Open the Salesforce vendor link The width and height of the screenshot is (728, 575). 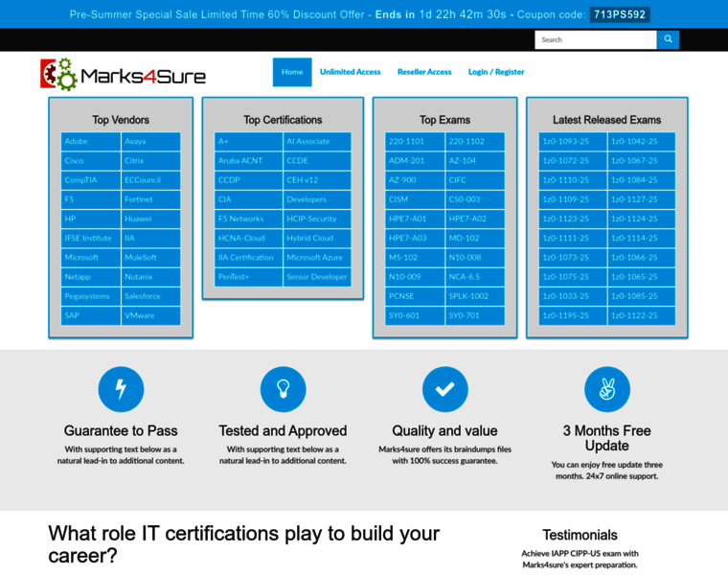tap(151, 296)
